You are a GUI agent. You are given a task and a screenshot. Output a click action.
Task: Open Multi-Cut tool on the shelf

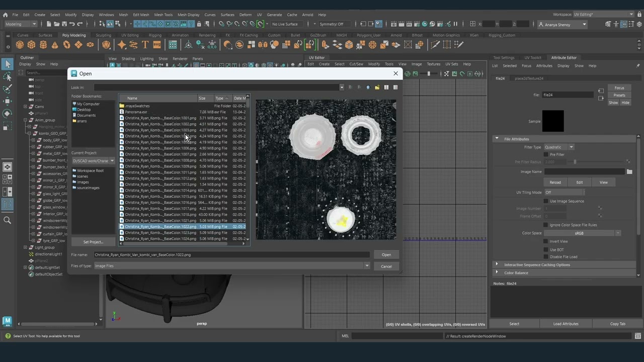click(x=435, y=45)
